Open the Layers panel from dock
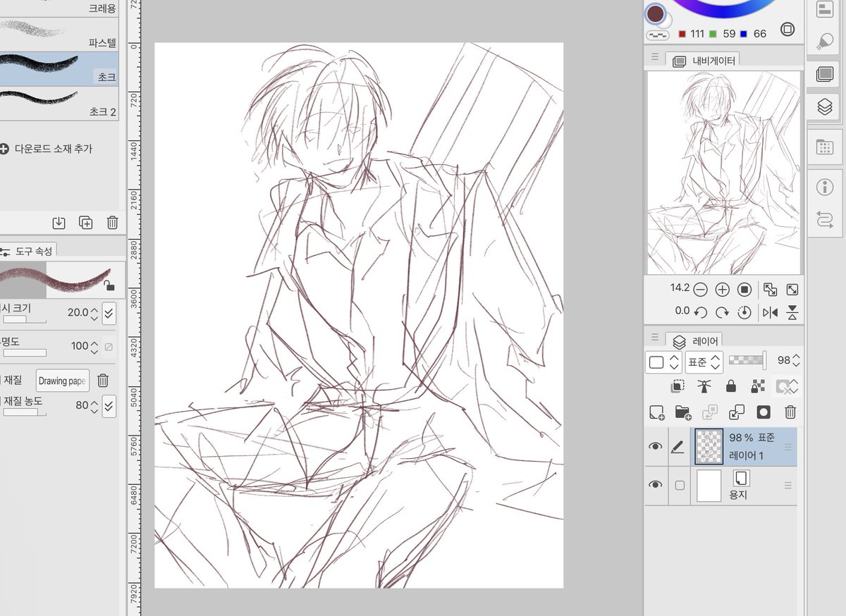Screen dimensions: 846x616 coord(824,106)
